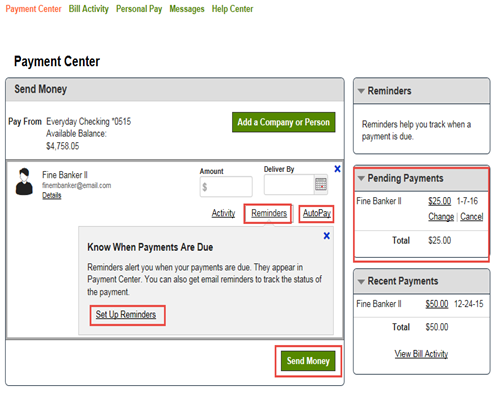Click Fine Banker II profile avatar
Image resolution: width=500 pixels, height=400 pixels.
(24, 181)
